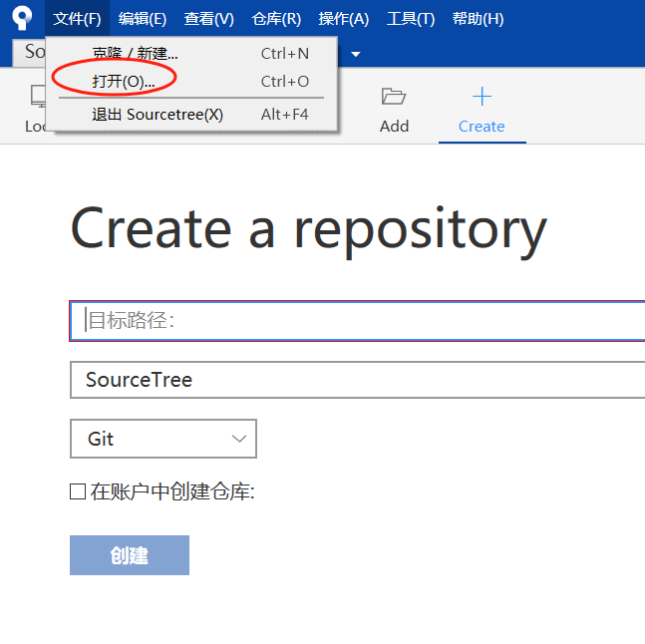This screenshot has width=645, height=644.
Task: Choose 退出 Sourcetree(X) to quit
Action: [x=191, y=114]
